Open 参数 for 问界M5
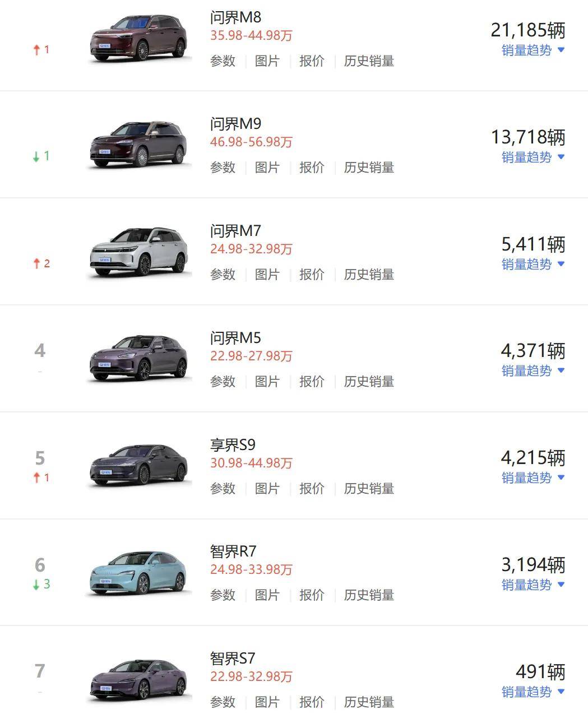This screenshot has height=728, width=588. click(223, 382)
